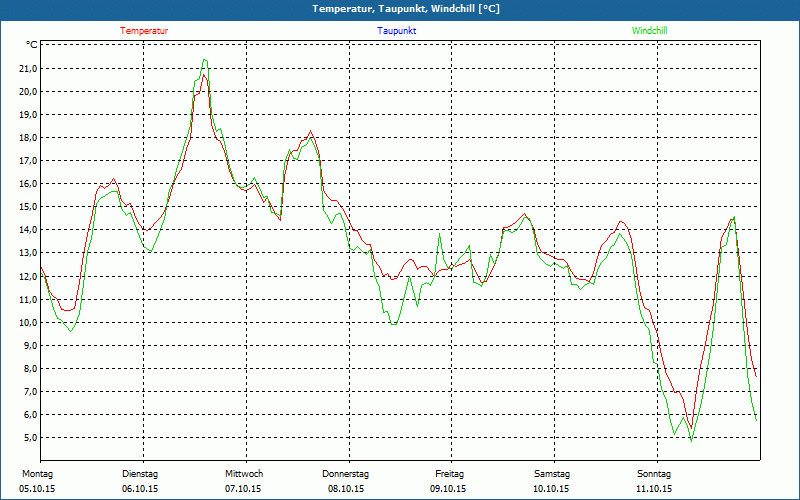Click the 07.10.15 date label
The height and width of the screenshot is (500, 800).
tap(243, 489)
